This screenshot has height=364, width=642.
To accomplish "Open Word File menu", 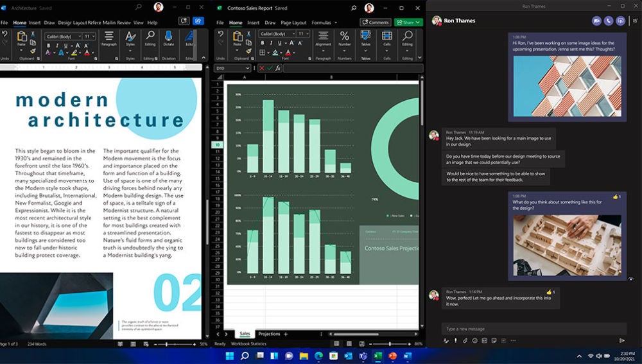I will [4, 22].
